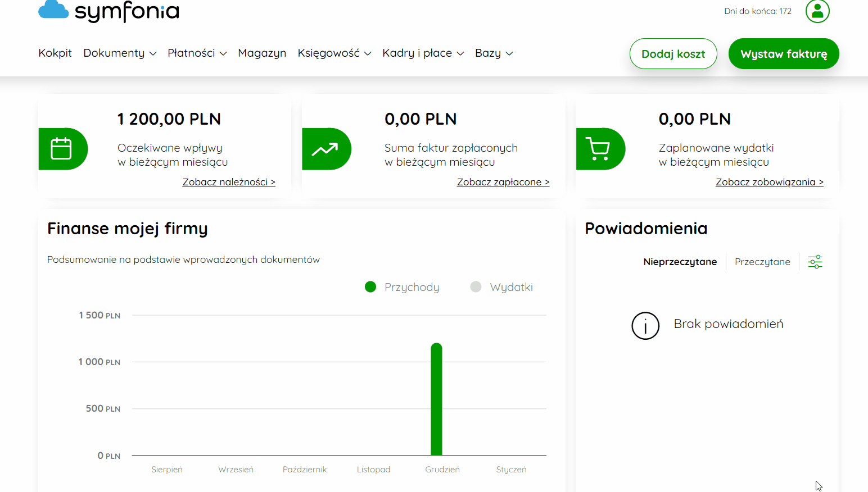Click the Grudzień axis label
The image size is (868, 492).
point(442,470)
